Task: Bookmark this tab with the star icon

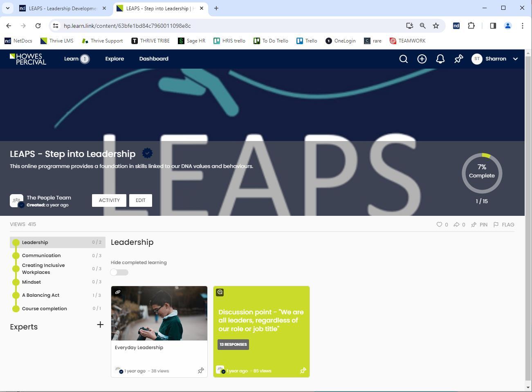Action: tap(436, 26)
